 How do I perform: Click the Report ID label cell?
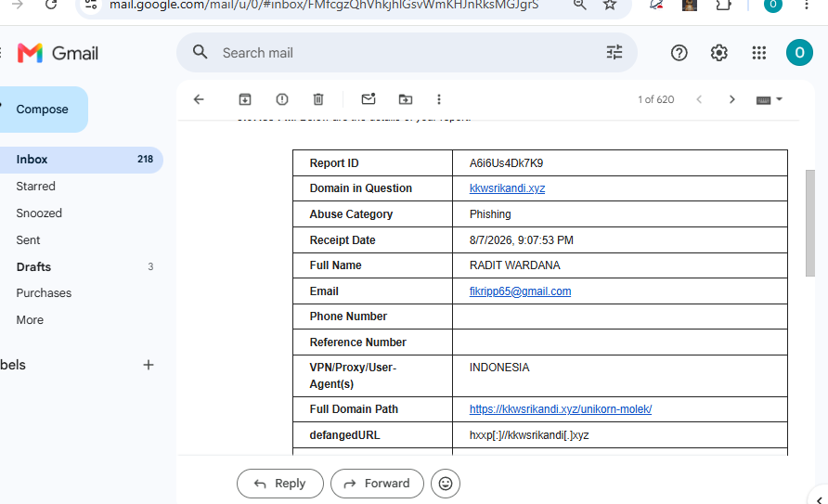pyautogui.click(x=373, y=163)
